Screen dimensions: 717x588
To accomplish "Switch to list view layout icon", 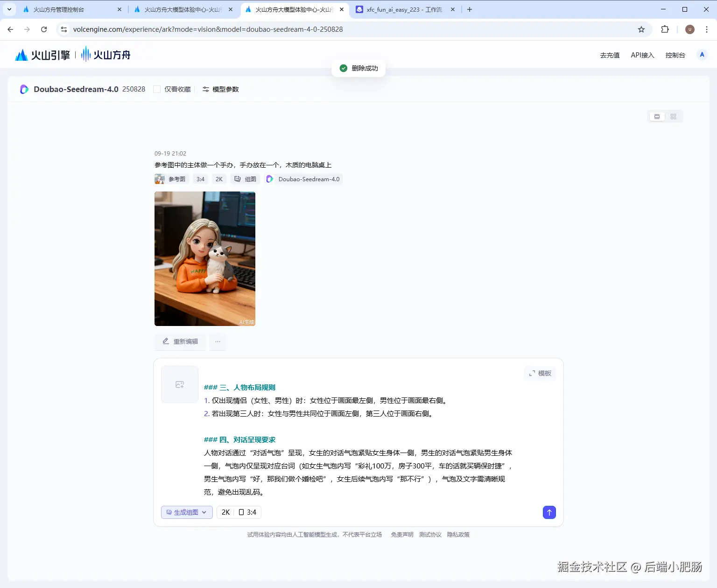I will 657,116.
